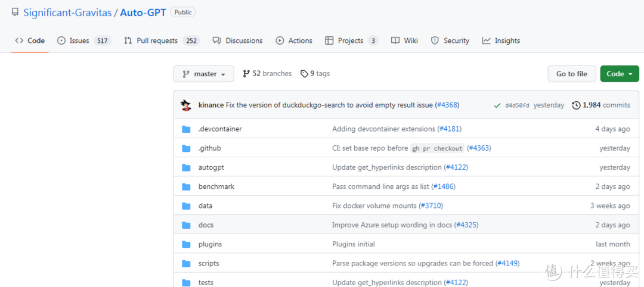Click the commits history clock icon

pos(576,105)
